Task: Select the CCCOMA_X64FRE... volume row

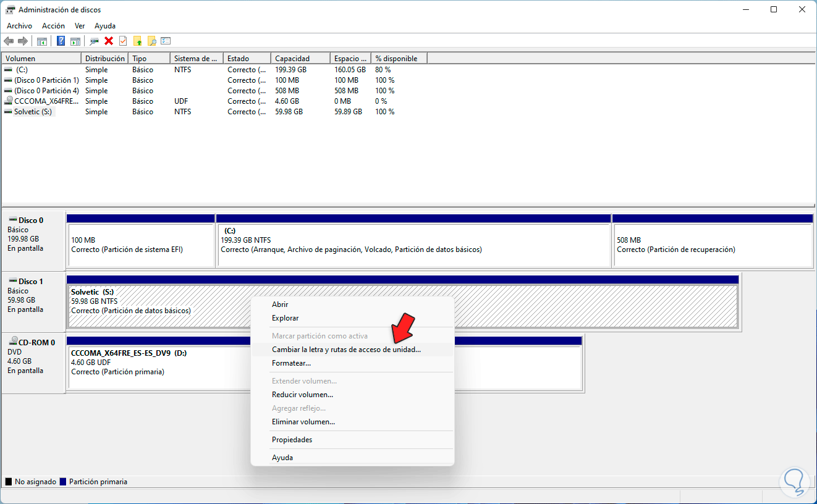Action: click(x=214, y=101)
